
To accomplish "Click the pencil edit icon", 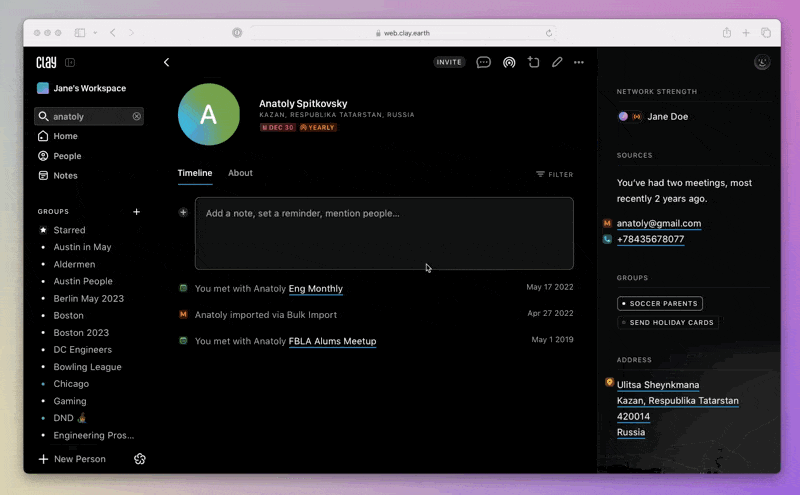I will pos(557,62).
